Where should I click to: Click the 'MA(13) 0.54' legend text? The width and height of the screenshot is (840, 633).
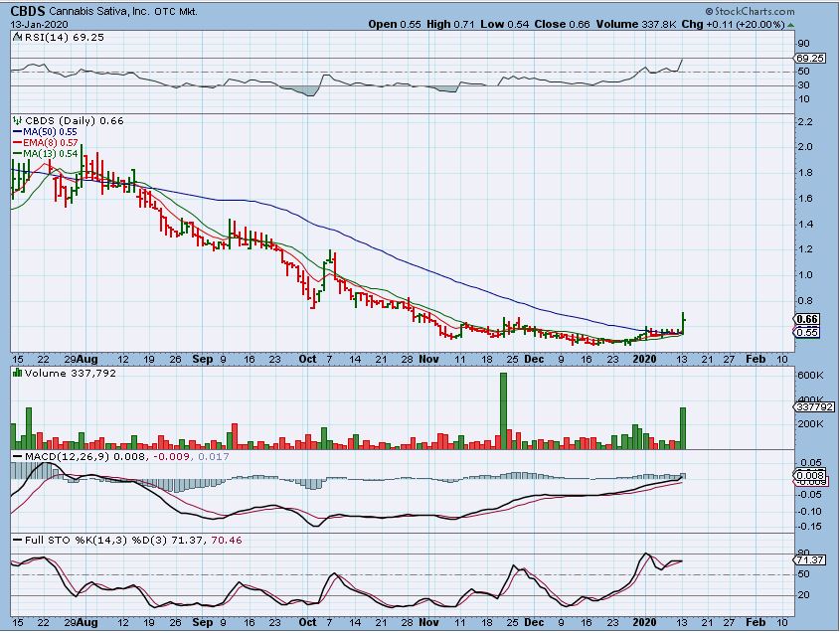[x=51, y=154]
